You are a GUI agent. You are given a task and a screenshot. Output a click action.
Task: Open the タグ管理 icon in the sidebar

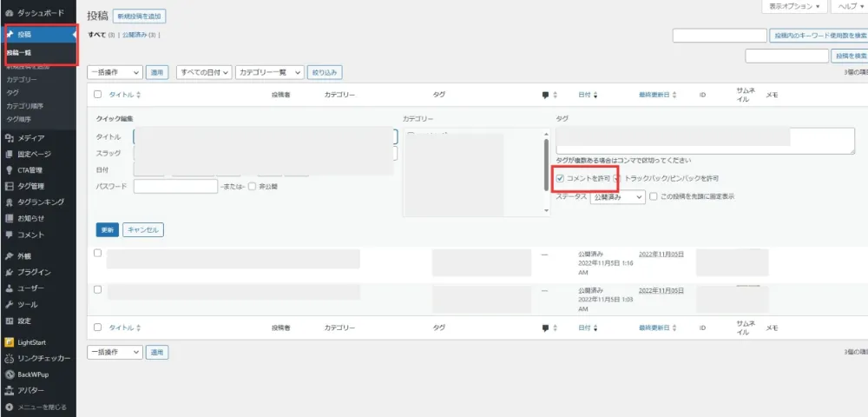click(x=9, y=187)
